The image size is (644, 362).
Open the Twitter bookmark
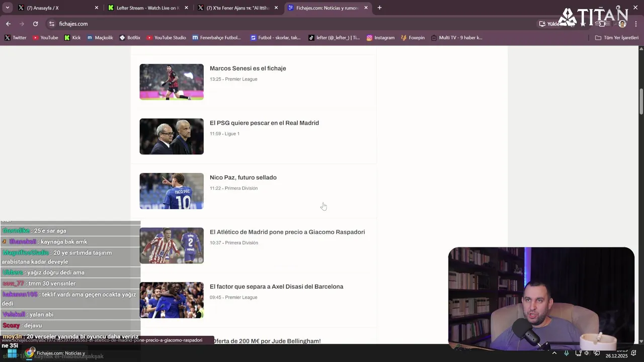coord(16,38)
